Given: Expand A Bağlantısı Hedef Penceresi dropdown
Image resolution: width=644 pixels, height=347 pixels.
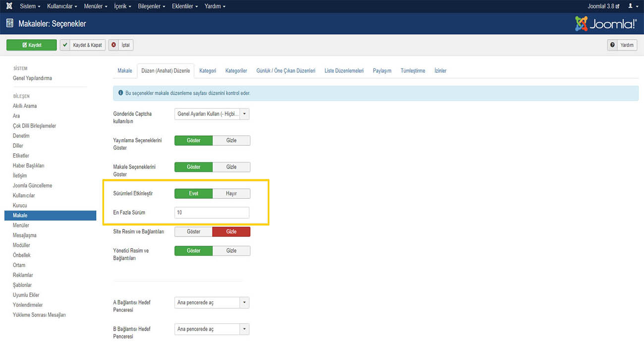Looking at the screenshot, I should 212,302.
